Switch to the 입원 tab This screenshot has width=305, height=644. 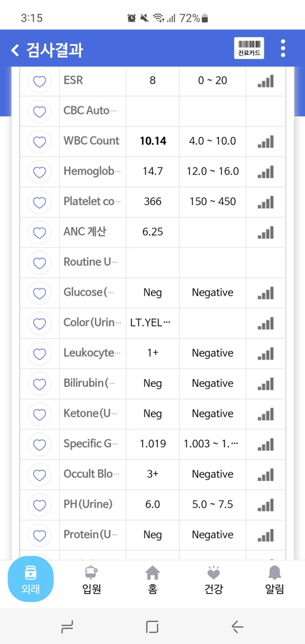92,580
